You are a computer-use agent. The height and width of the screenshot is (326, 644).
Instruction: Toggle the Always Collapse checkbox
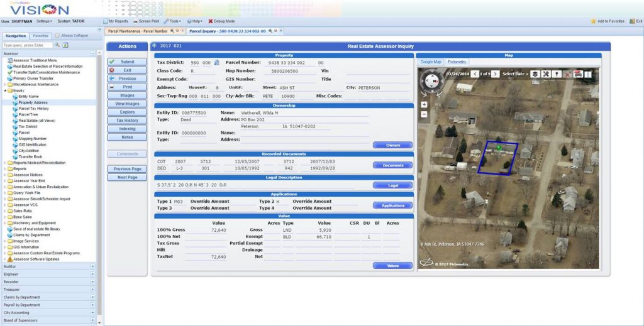tap(58, 36)
